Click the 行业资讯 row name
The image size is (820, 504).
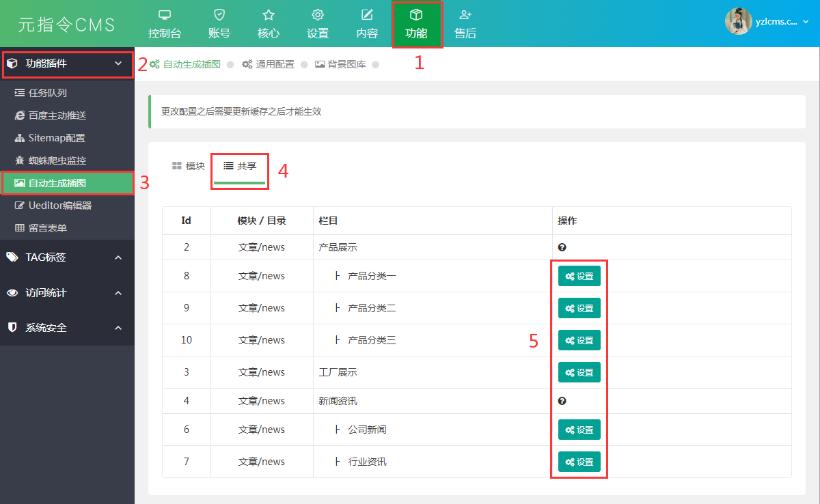click(367, 462)
